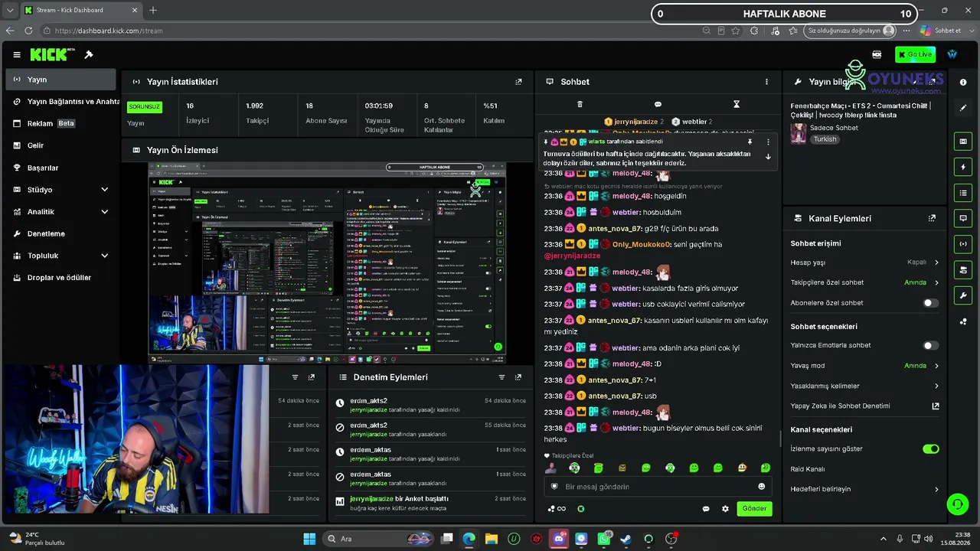Click the pin icon next to the Kick logo
Screen dimensions: 980x551
point(89,54)
